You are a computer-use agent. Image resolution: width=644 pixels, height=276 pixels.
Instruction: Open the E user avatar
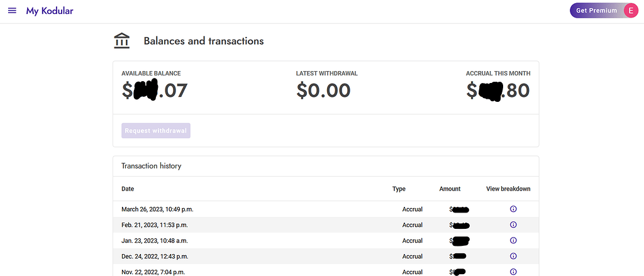pos(630,11)
